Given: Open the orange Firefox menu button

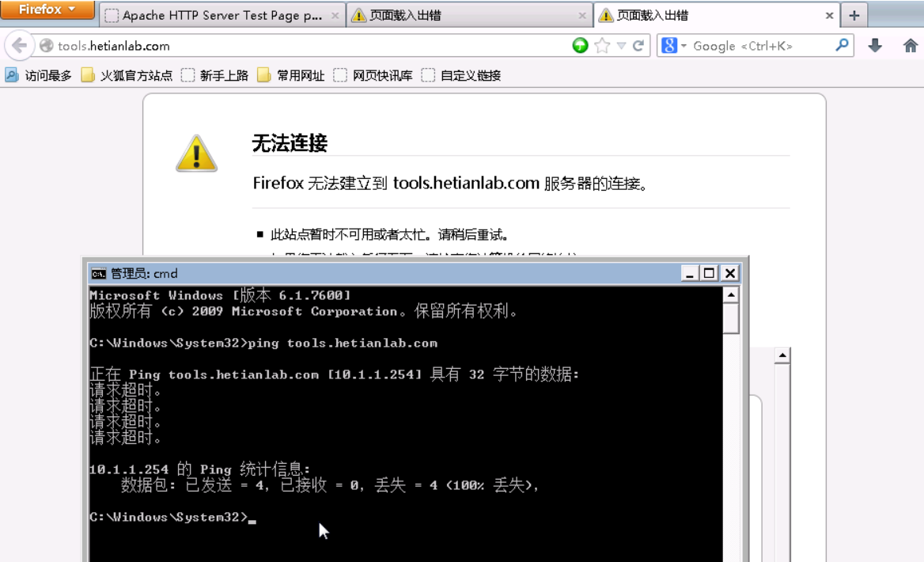Looking at the screenshot, I should click(47, 9).
